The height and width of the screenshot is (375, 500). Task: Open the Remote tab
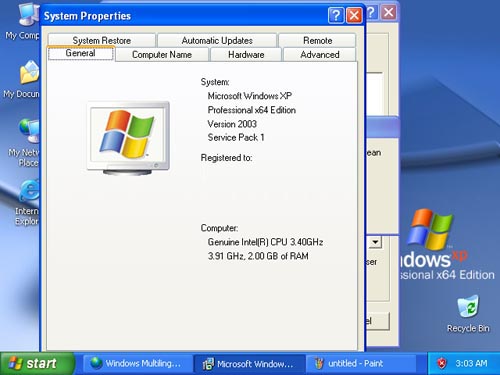(x=317, y=40)
